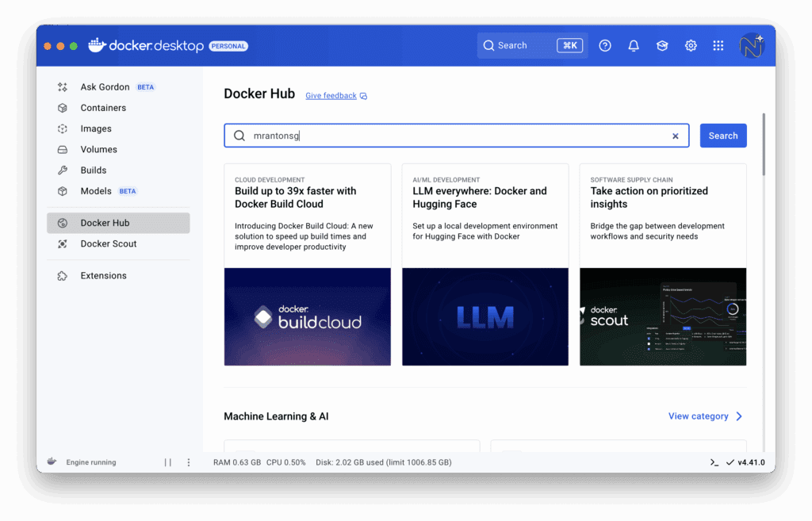Click the 'RAM 0.63 GB' status entry
The width and height of the screenshot is (812, 521).
coord(237,462)
